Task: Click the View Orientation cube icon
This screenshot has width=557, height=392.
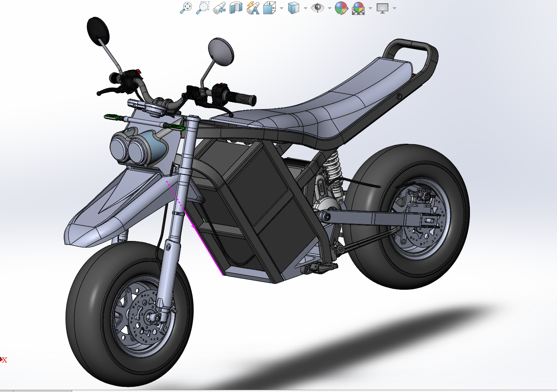Action: coord(269,8)
